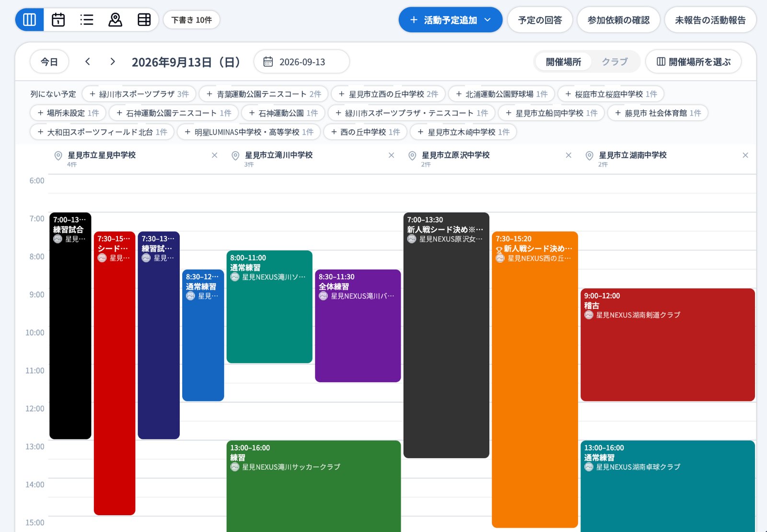
Task: Open 下書き 10件 drafts
Action: click(191, 20)
